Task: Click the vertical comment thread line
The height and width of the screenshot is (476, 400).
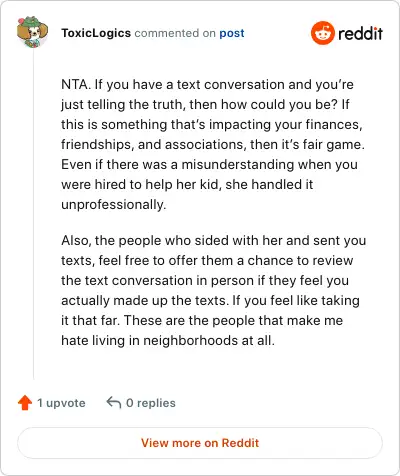Action: click(33, 213)
